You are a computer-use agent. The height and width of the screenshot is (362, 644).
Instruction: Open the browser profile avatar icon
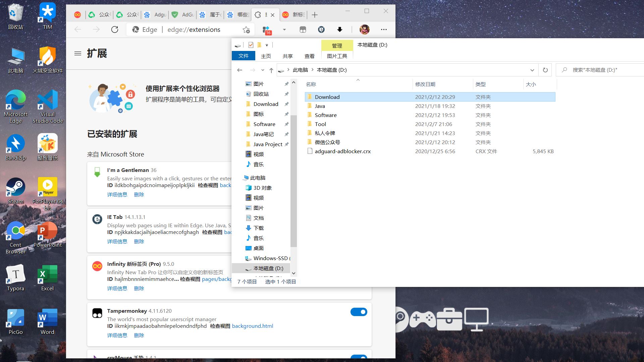click(365, 29)
